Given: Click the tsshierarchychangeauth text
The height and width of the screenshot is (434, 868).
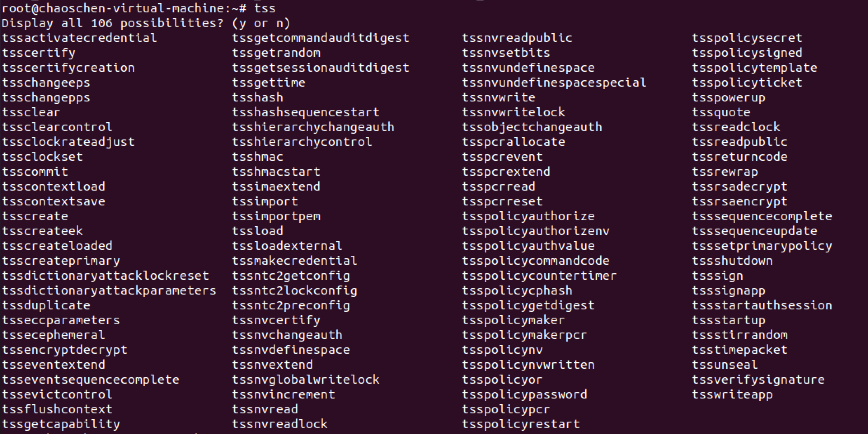Looking at the screenshot, I should pyautogui.click(x=313, y=127).
